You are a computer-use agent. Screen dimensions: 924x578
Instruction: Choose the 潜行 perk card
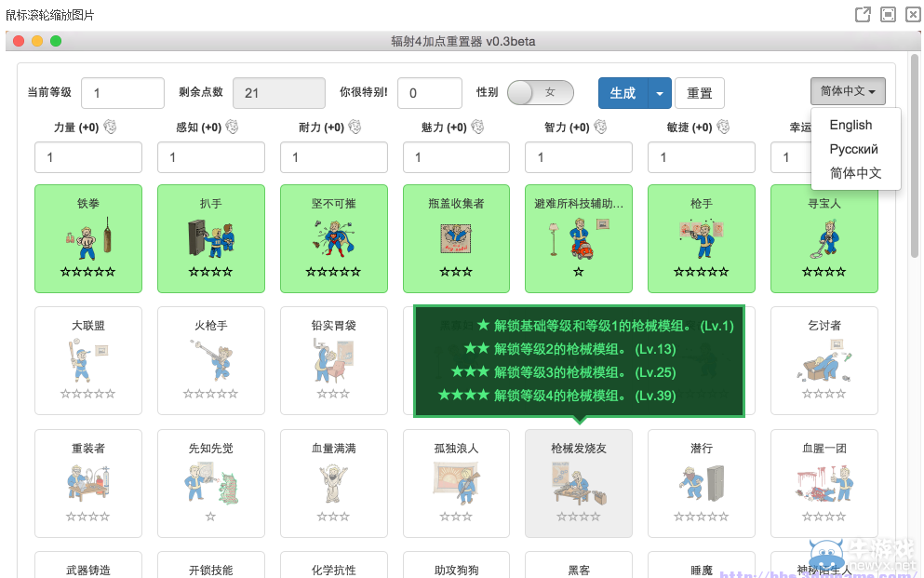(702, 483)
